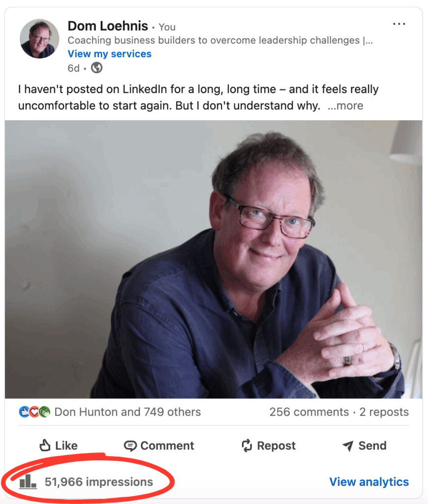428x504 pixels.
Task: Show Don Hunton and 749 others reactions
Action: coord(127,412)
